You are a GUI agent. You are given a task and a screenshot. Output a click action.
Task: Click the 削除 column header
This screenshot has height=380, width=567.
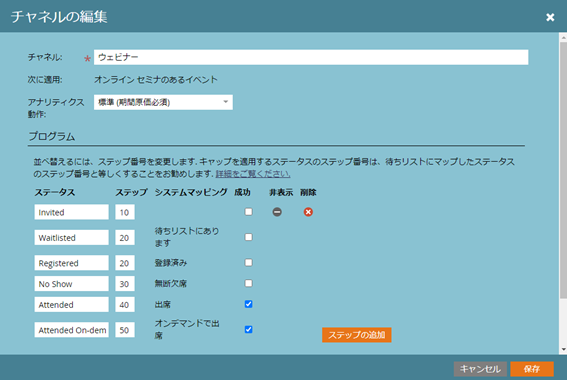pyautogui.click(x=308, y=192)
